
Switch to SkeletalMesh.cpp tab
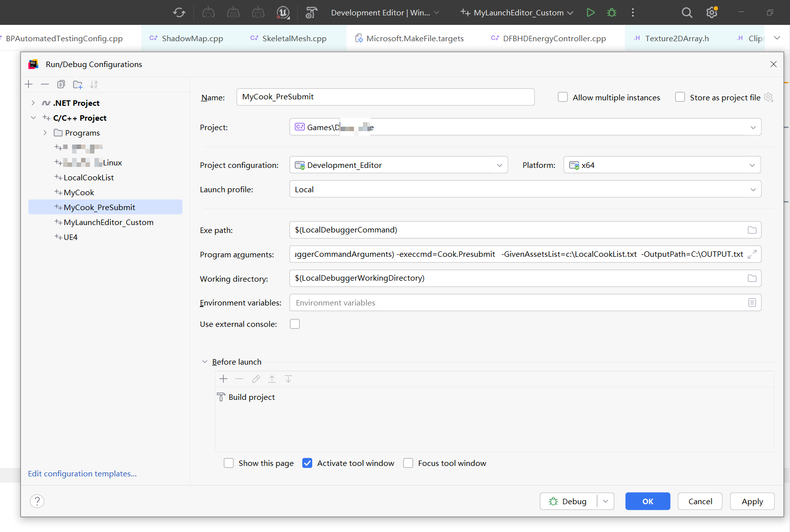tap(288, 38)
